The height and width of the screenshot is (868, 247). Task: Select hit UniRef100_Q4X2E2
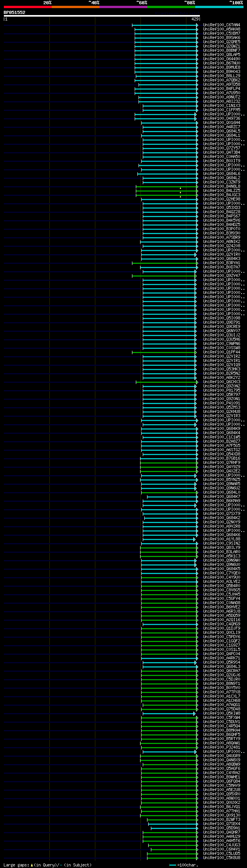[222, 471]
